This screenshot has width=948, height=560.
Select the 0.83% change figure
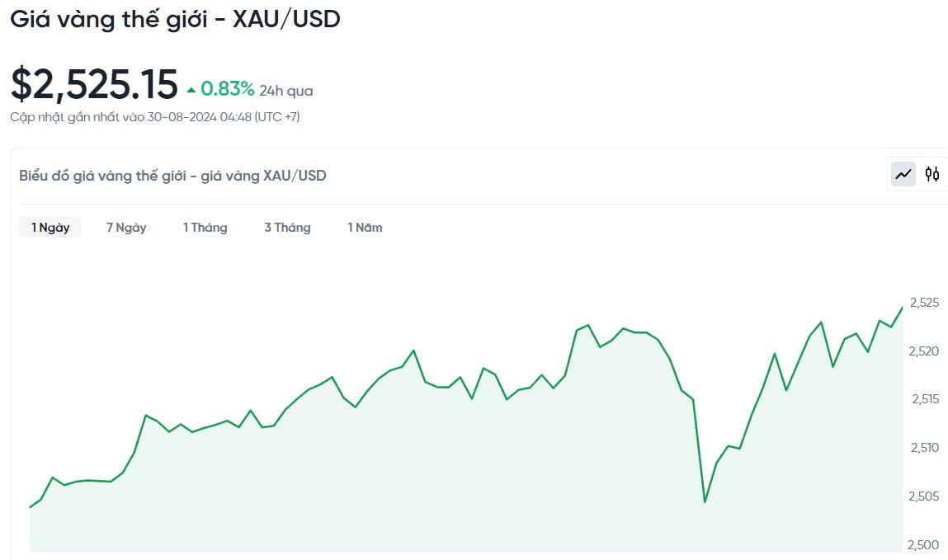tap(228, 88)
